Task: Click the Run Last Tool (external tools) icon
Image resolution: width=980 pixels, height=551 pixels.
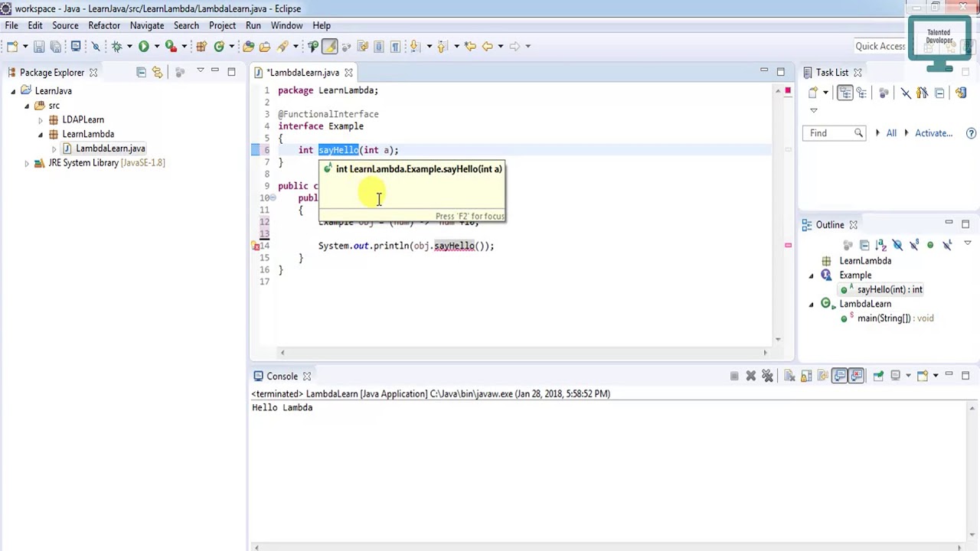Action: pyautogui.click(x=171, y=46)
